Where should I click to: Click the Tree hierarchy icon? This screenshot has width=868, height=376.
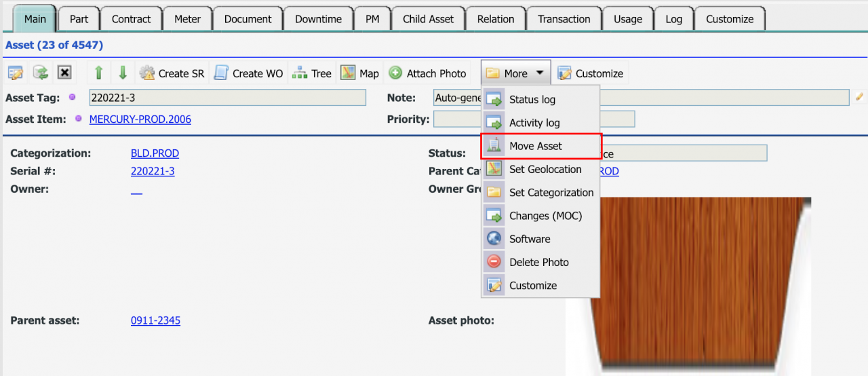[311, 73]
